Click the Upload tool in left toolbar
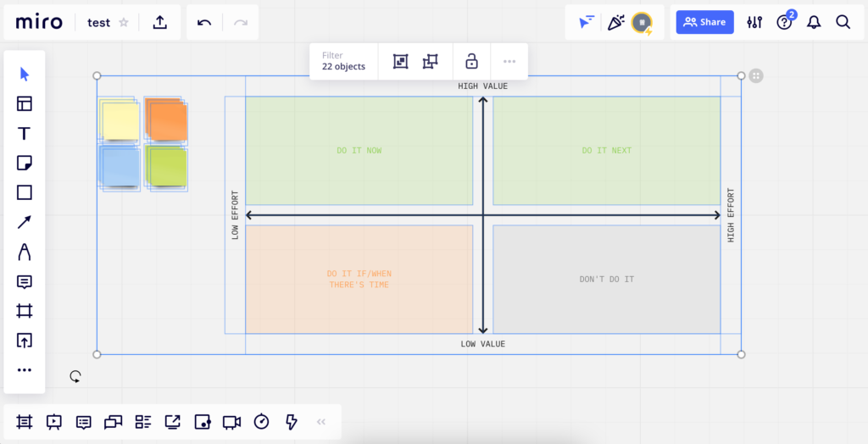The height and width of the screenshot is (444, 868). (25, 341)
